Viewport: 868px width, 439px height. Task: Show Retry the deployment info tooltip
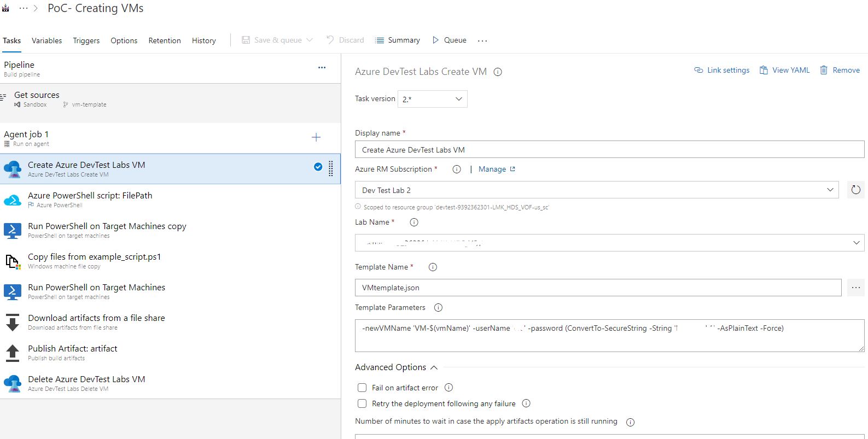coord(526,403)
